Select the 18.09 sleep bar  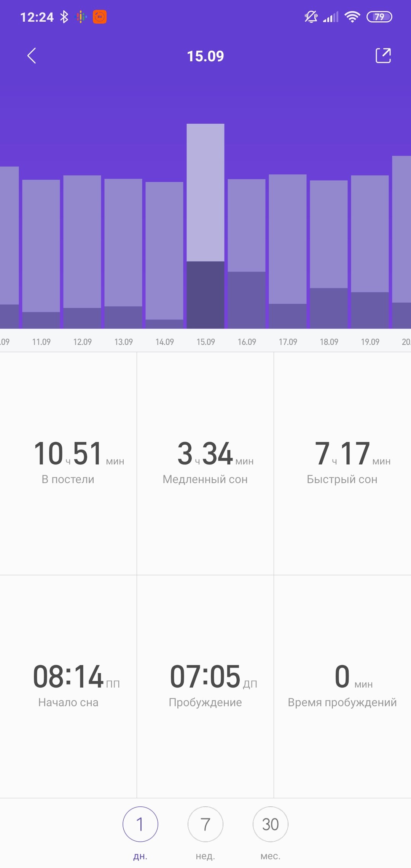point(329,254)
